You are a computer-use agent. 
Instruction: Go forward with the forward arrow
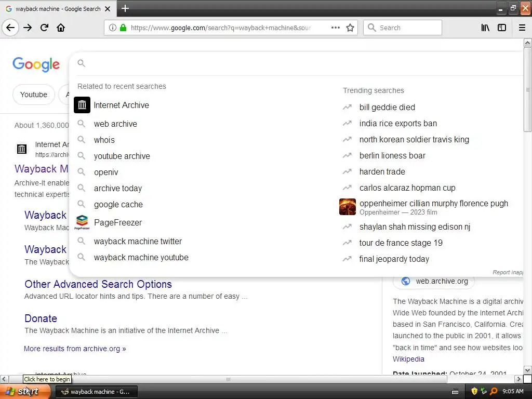(x=28, y=28)
